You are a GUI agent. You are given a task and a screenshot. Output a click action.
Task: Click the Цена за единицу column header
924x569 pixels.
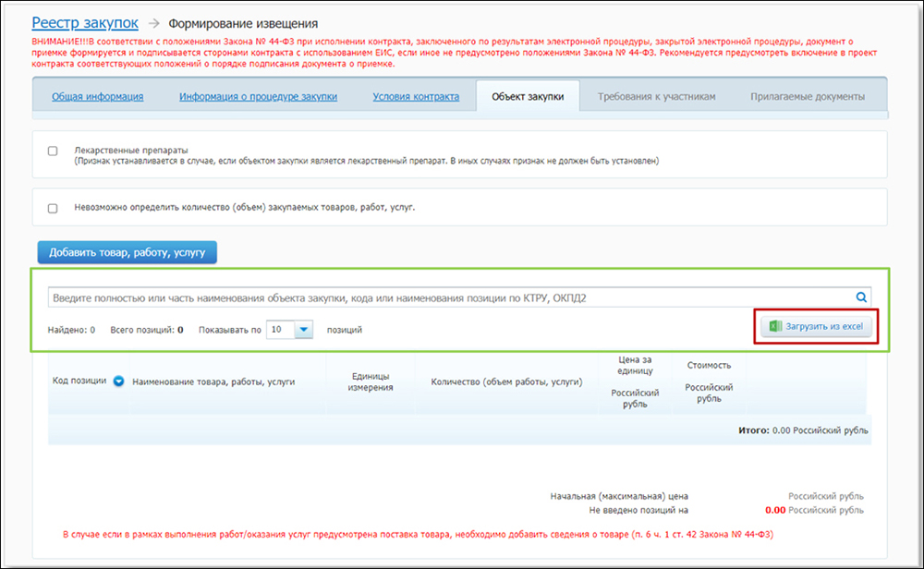point(636,365)
